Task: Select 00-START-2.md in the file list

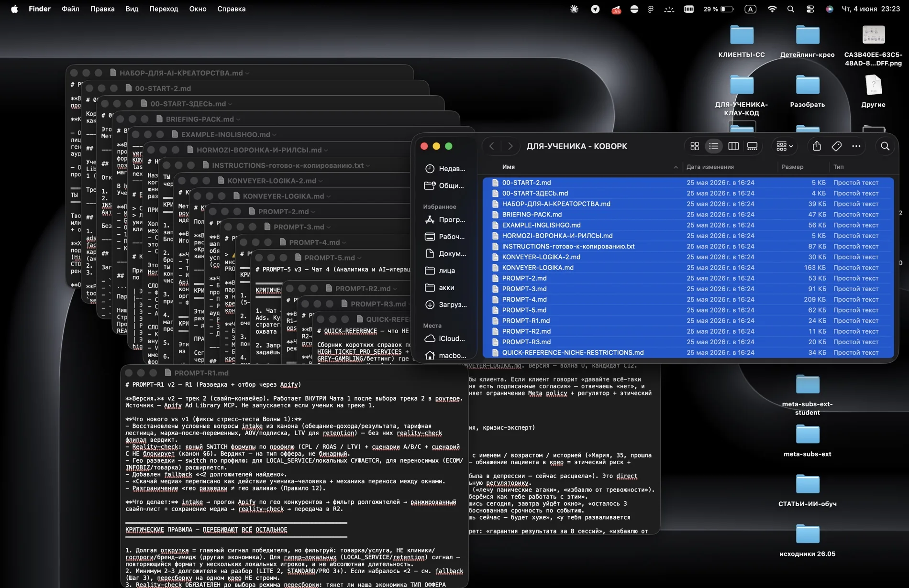Action: coord(688,183)
